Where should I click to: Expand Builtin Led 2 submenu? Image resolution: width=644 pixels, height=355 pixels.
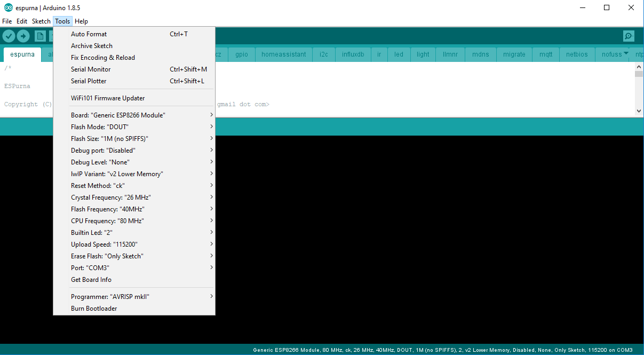coord(134,233)
